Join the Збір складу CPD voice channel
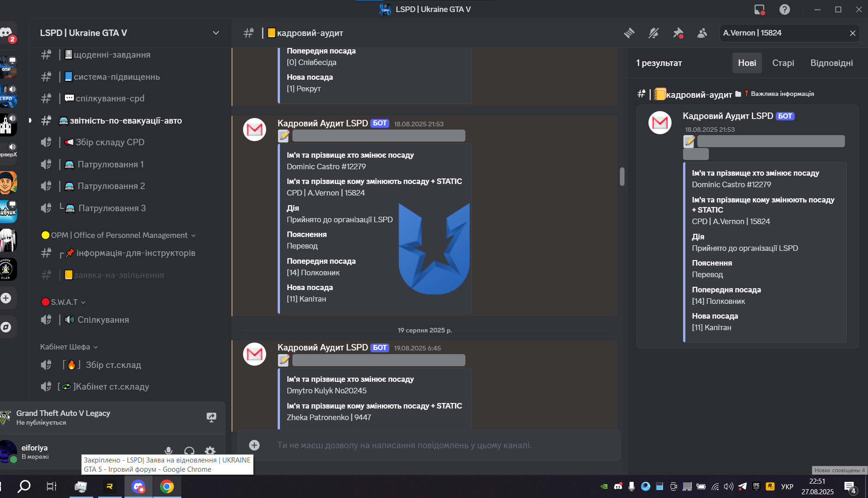The image size is (868, 498). pos(130,142)
